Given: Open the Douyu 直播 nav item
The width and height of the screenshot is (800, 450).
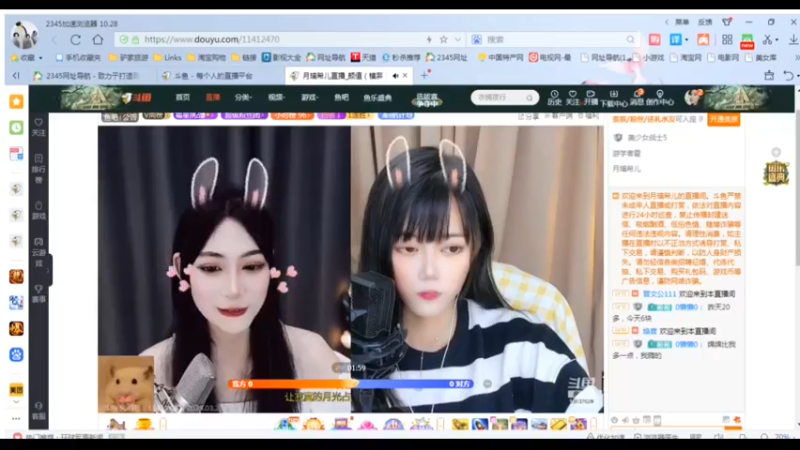Looking at the screenshot, I should (213, 97).
